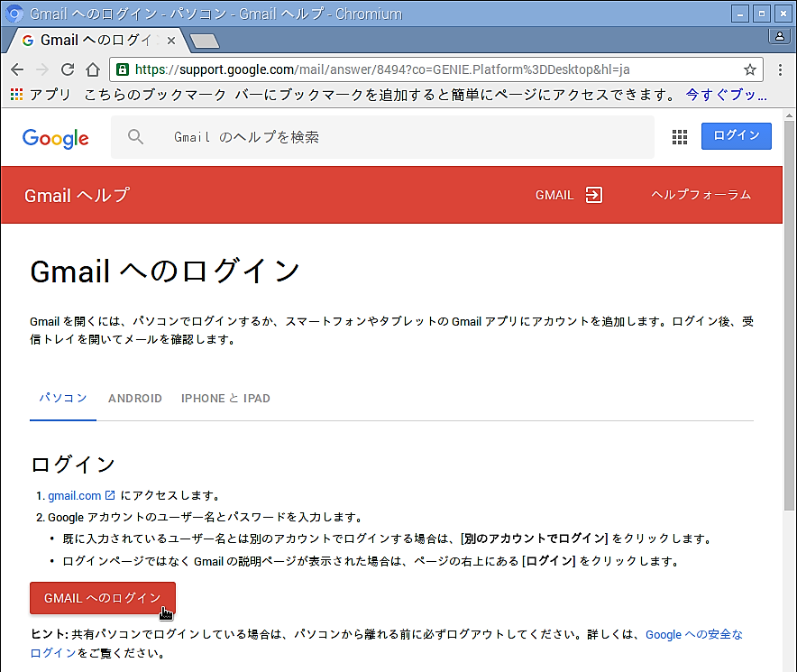Click the browser forward arrow
The height and width of the screenshot is (672, 797).
pos(42,69)
